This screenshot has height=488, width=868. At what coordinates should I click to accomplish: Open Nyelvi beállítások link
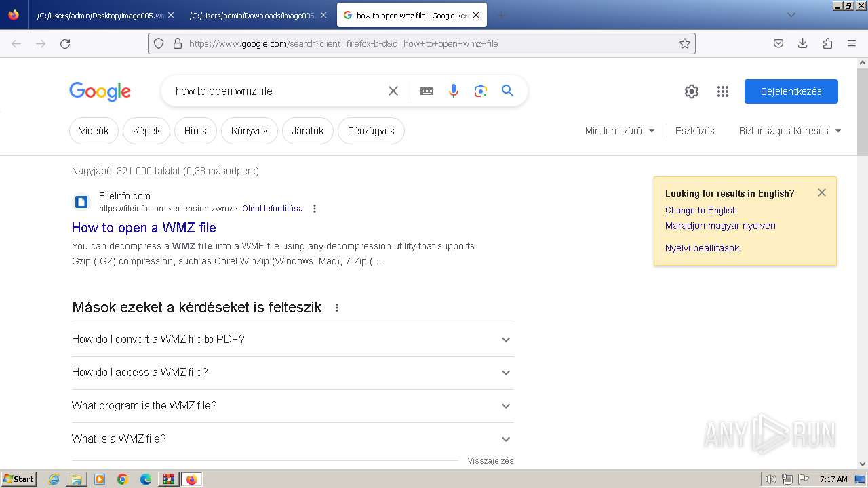pyautogui.click(x=703, y=248)
